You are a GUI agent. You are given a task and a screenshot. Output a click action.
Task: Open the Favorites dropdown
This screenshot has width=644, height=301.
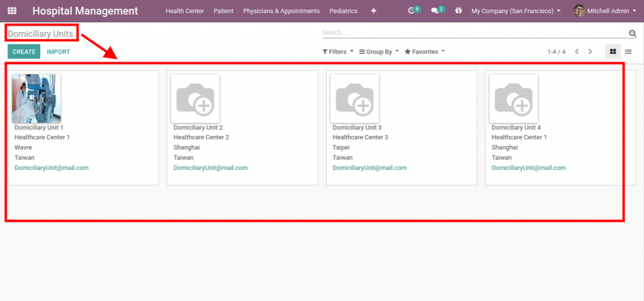coord(425,52)
